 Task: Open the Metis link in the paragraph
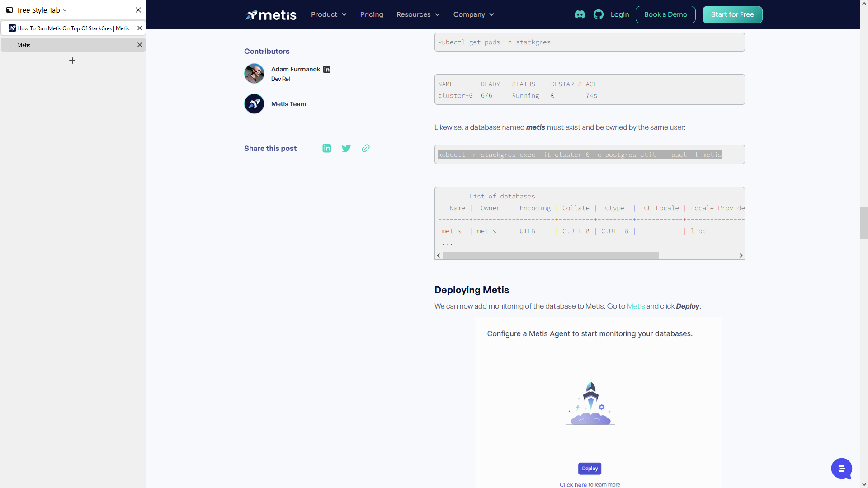pos(636,306)
